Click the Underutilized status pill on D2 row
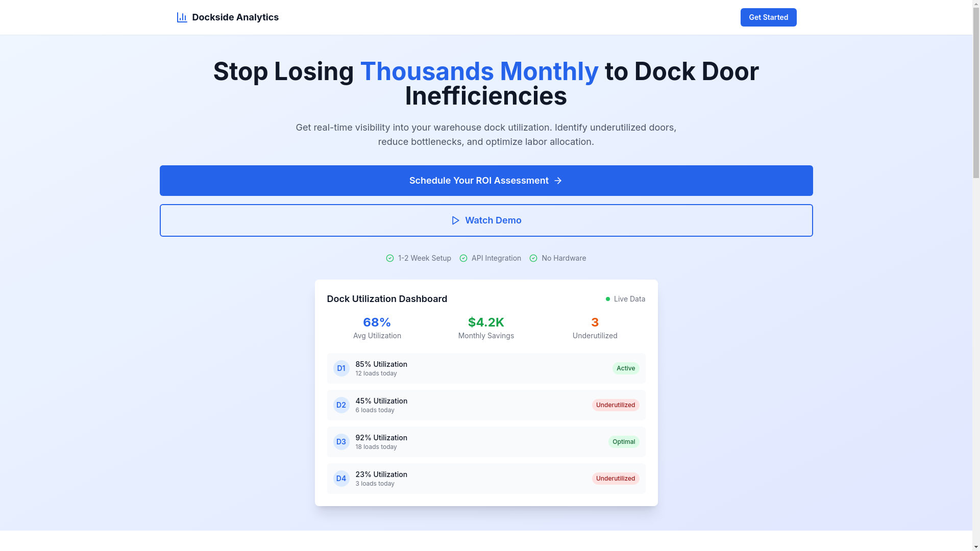The image size is (980, 551). click(616, 405)
